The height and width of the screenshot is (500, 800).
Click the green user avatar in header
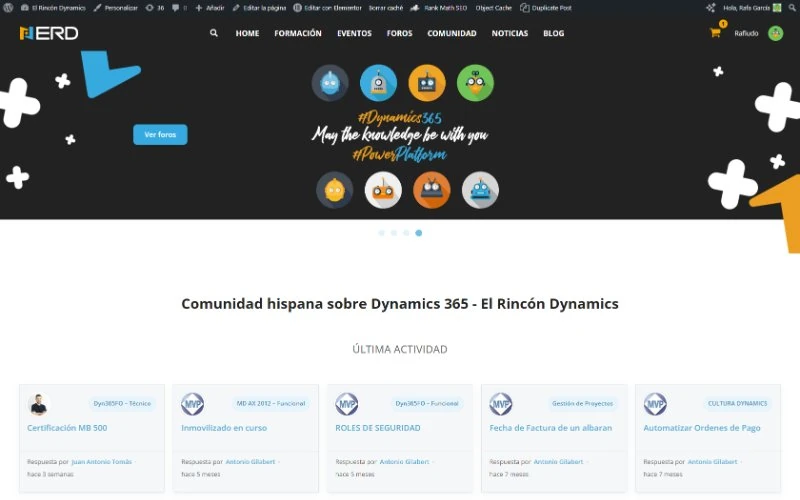tap(776, 33)
